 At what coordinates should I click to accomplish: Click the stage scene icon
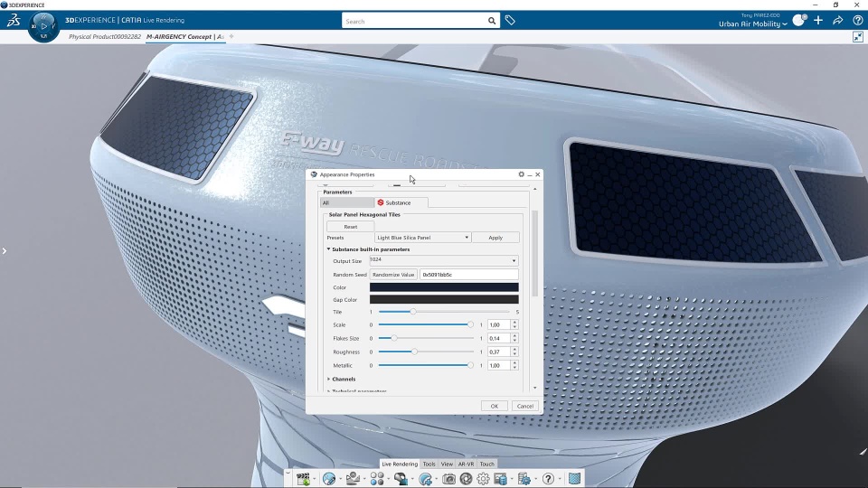tap(353, 479)
